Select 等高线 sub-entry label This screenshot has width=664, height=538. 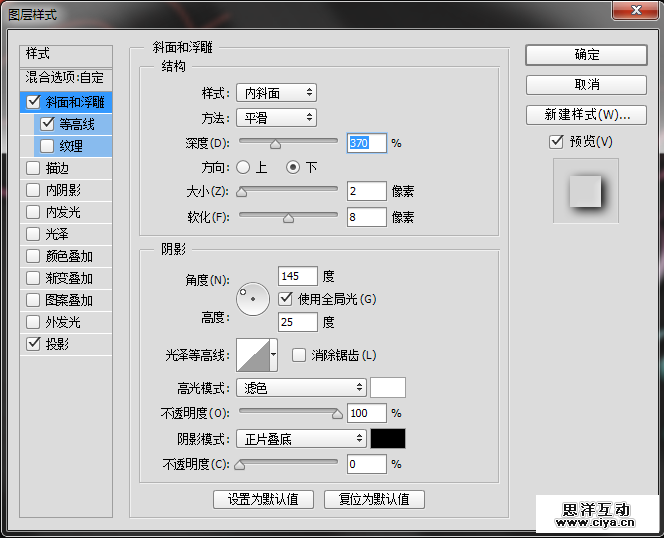[77, 124]
